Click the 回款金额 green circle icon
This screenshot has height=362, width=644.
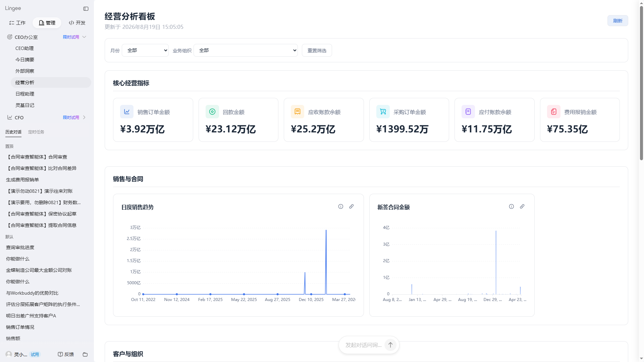(x=212, y=112)
